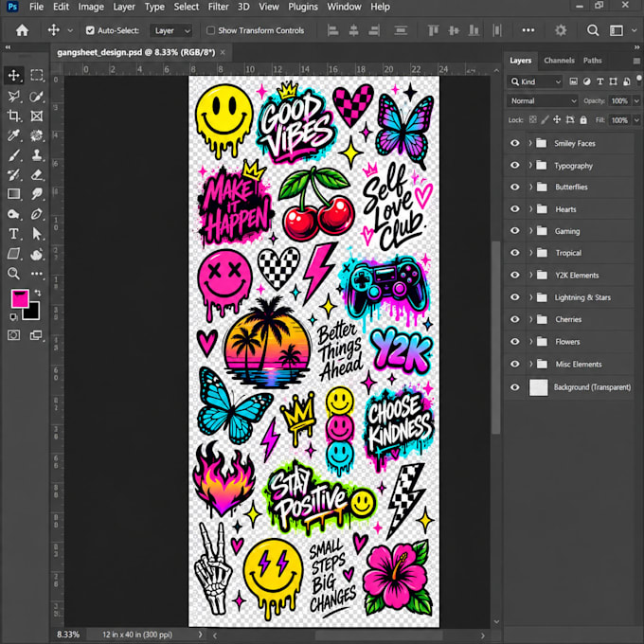Open the Kind filter dropdown
This screenshot has width=644, height=644.
(535, 81)
